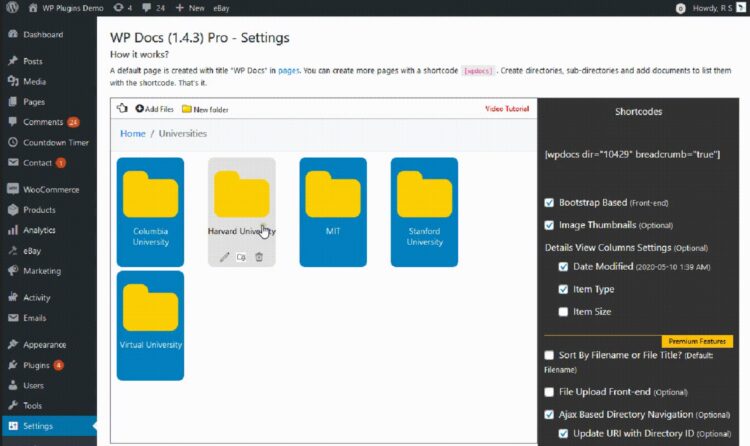Click the WordPress logo in admin bar

pyautogui.click(x=11, y=8)
